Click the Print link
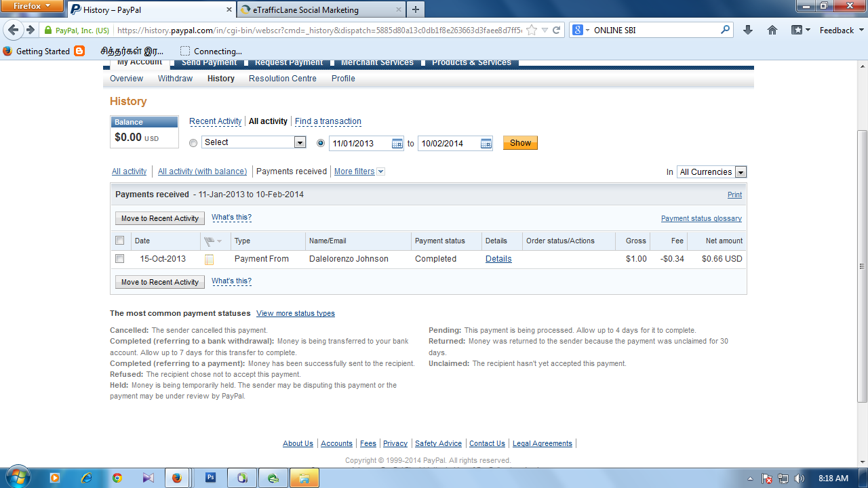This screenshot has width=868, height=488. coord(734,195)
